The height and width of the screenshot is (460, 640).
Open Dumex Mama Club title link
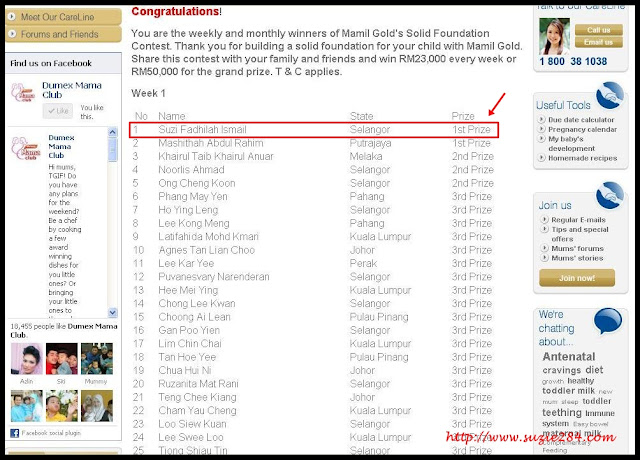71,90
